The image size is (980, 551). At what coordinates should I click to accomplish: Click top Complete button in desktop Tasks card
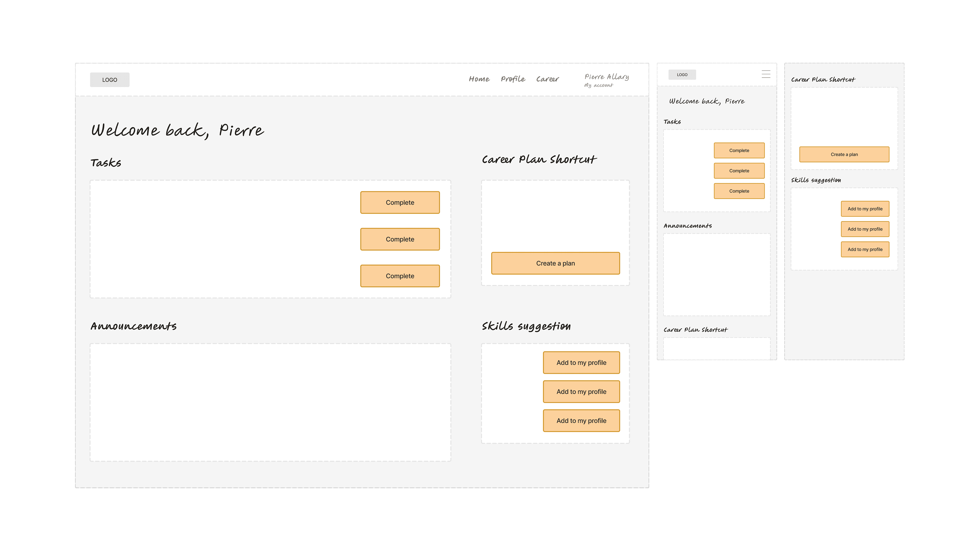click(400, 202)
